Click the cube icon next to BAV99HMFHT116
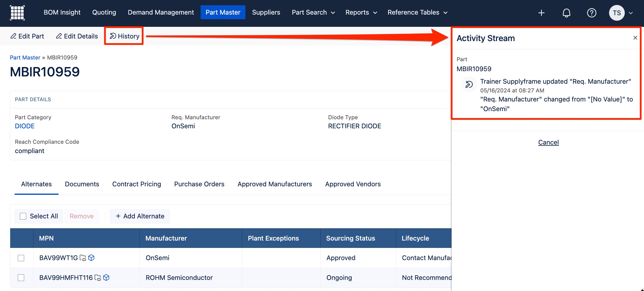 click(x=106, y=278)
